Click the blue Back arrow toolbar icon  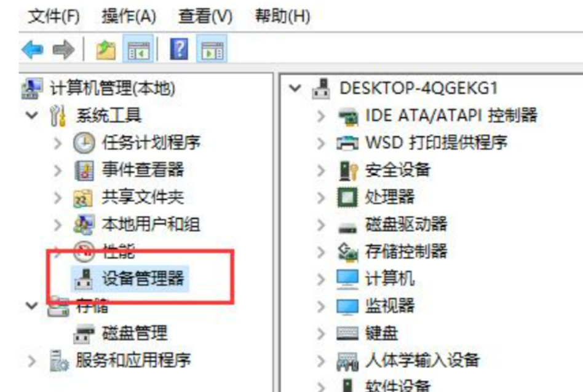(x=33, y=50)
